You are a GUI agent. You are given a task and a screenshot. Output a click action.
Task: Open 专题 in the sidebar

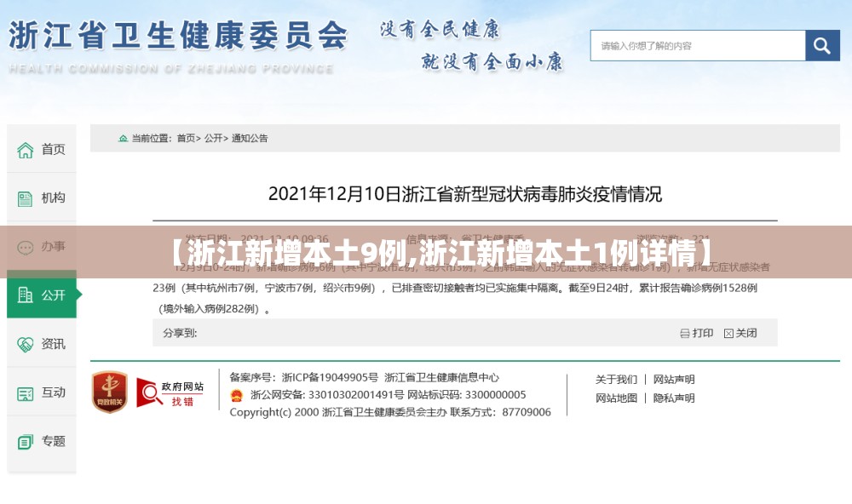coord(41,441)
